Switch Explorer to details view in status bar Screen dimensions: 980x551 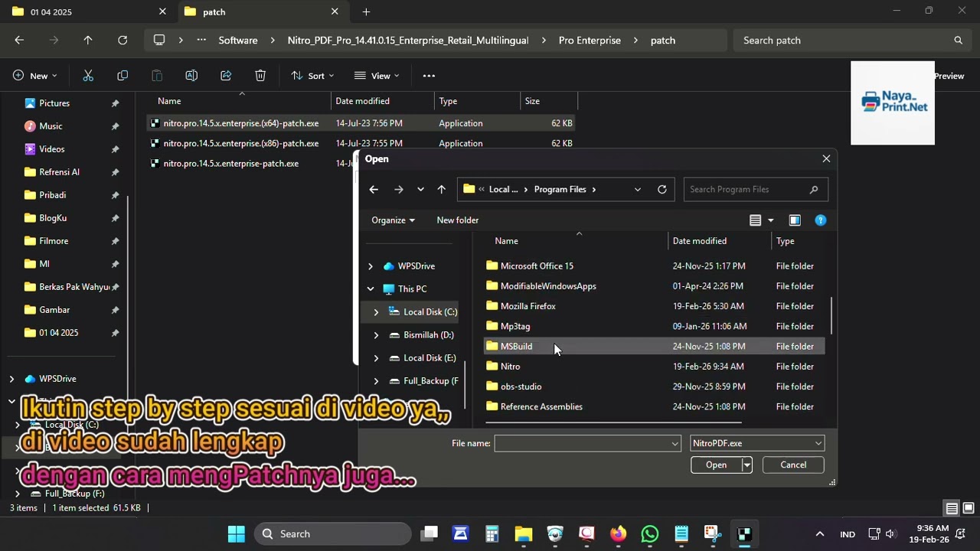[952, 508]
